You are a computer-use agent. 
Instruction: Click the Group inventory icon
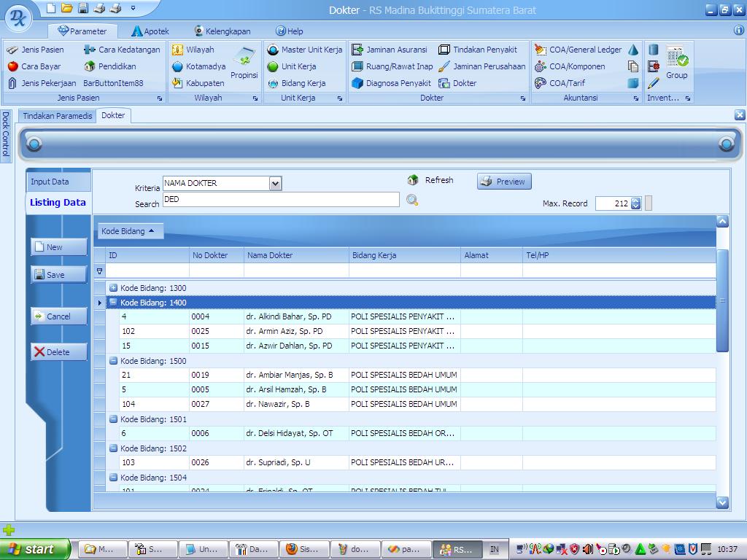[x=676, y=63]
